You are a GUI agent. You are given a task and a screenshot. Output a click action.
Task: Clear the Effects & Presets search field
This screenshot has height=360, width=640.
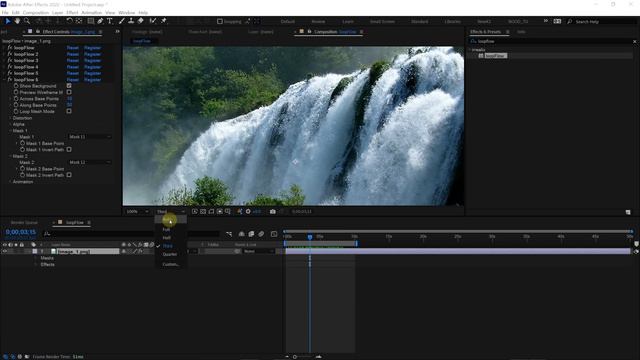(634, 41)
